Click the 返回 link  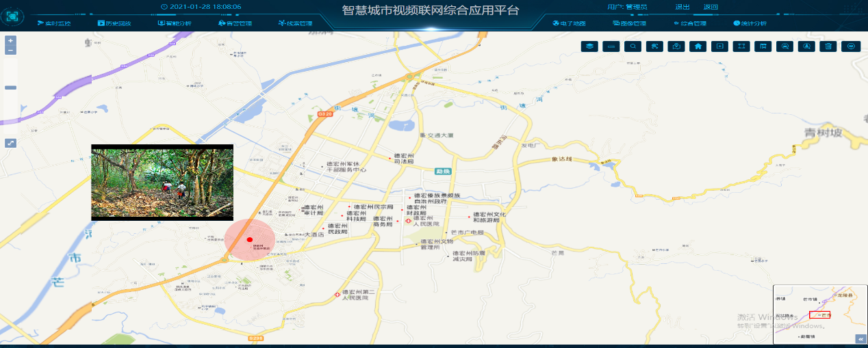point(711,7)
